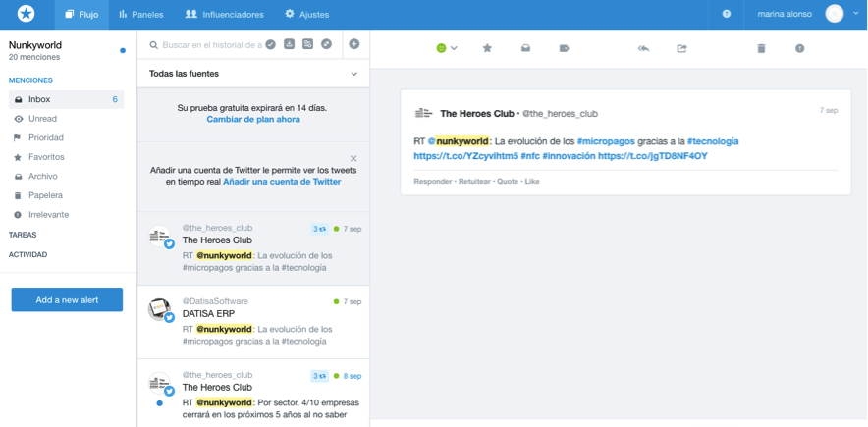Open the help question mark icon
868x427 pixels.
click(x=727, y=15)
